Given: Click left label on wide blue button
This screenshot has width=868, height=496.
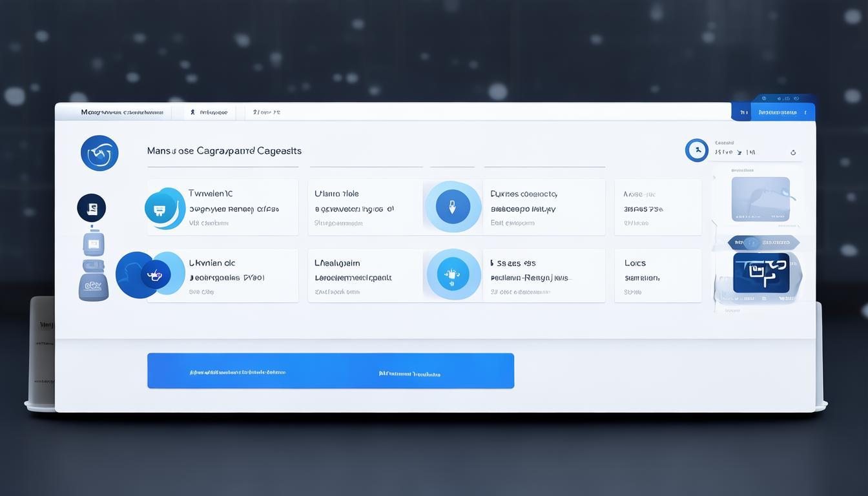Looking at the screenshot, I should (238, 373).
